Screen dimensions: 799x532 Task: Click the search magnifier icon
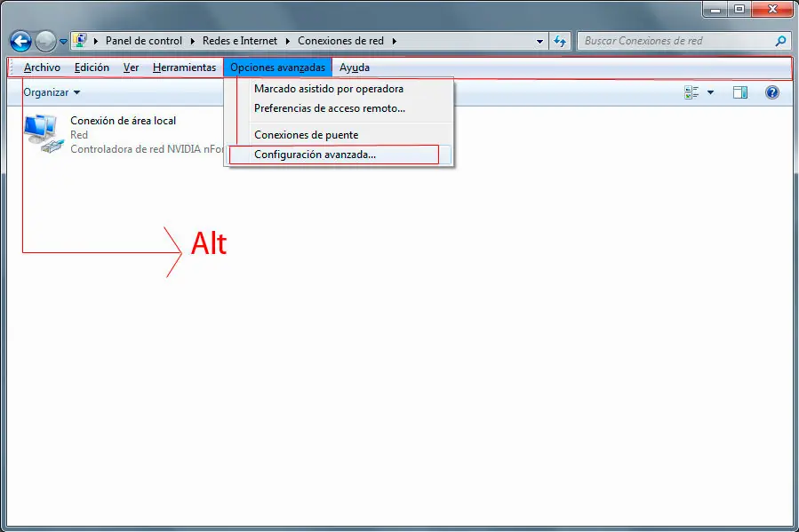click(780, 41)
